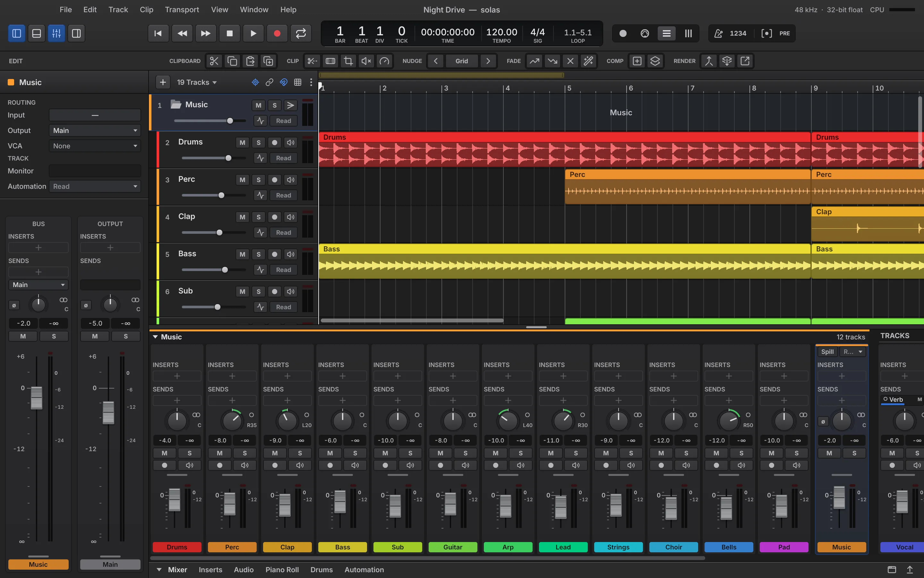Solo the Perc track in track list
This screenshot has height=578, width=924.
point(259,180)
